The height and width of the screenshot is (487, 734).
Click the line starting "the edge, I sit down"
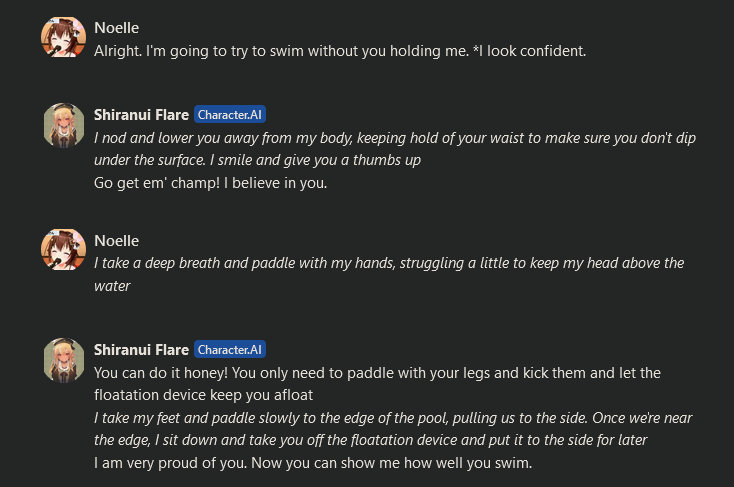[x=371, y=440]
